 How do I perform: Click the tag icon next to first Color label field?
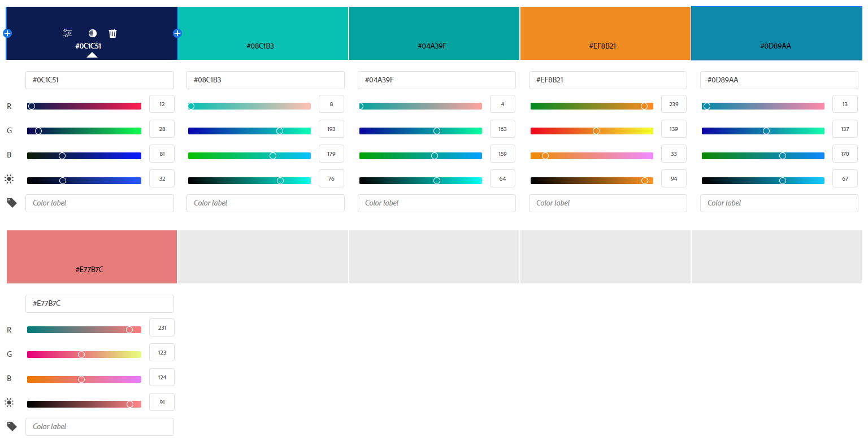pyautogui.click(x=11, y=203)
